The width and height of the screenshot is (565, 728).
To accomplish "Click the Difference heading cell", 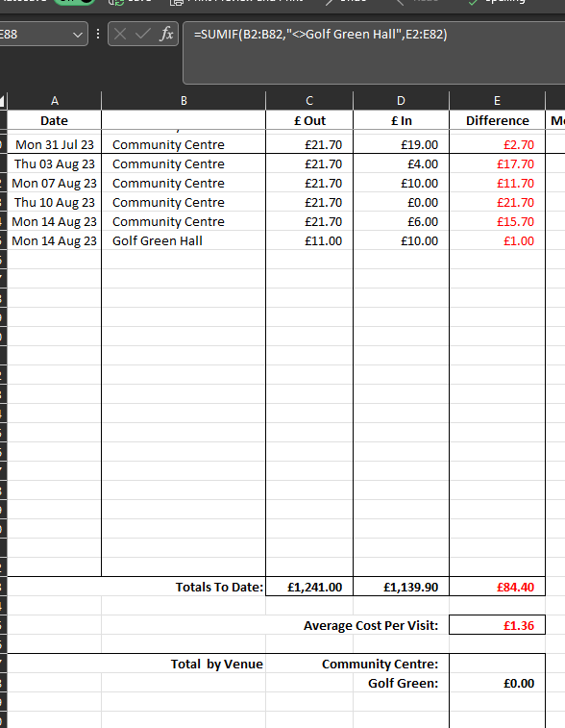I will pos(498,121).
